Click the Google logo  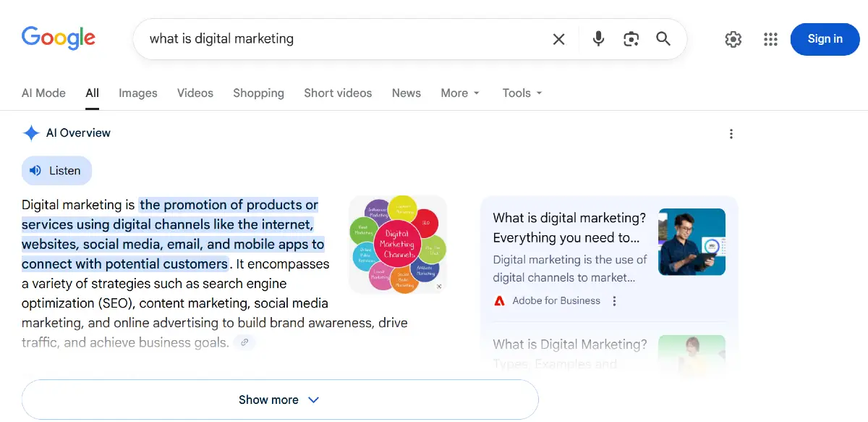pyautogui.click(x=59, y=38)
